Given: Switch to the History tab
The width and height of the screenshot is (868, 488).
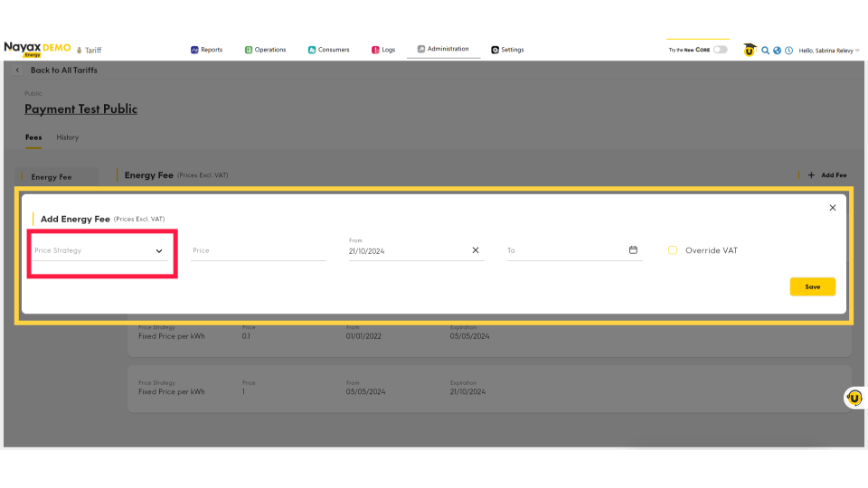Looking at the screenshot, I should pos(68,137).
